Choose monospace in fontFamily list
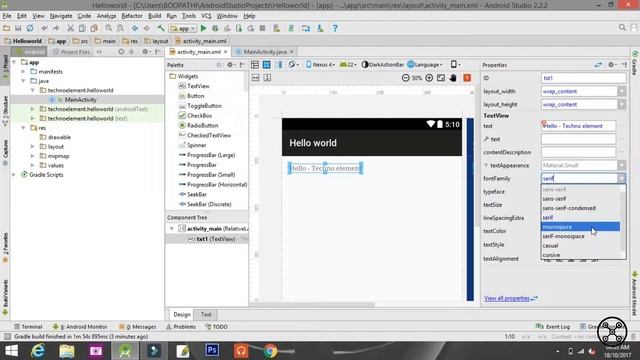The height and width of the screenshot is (360, 640). 580,227
